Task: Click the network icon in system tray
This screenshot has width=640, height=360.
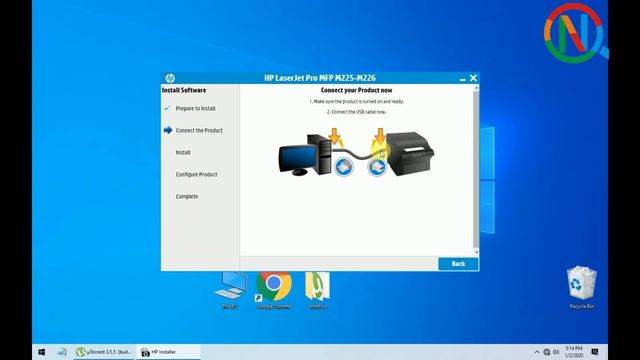Action: [x=547, y=352]
